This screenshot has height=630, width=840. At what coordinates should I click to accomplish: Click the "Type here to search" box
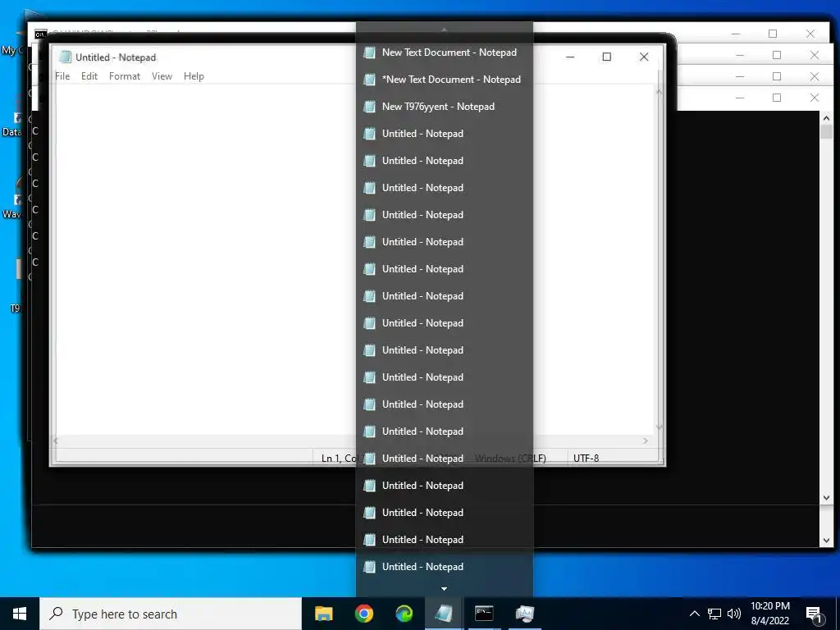171,614
